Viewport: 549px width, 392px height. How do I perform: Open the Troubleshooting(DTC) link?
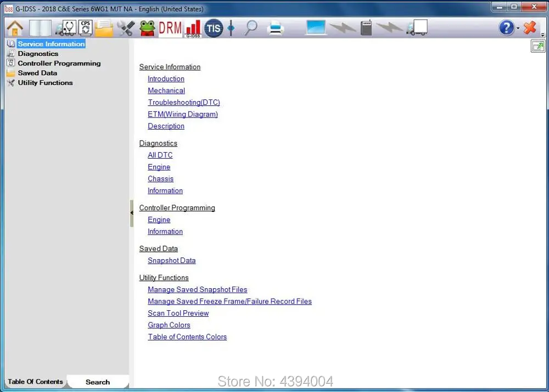point(184,103)
